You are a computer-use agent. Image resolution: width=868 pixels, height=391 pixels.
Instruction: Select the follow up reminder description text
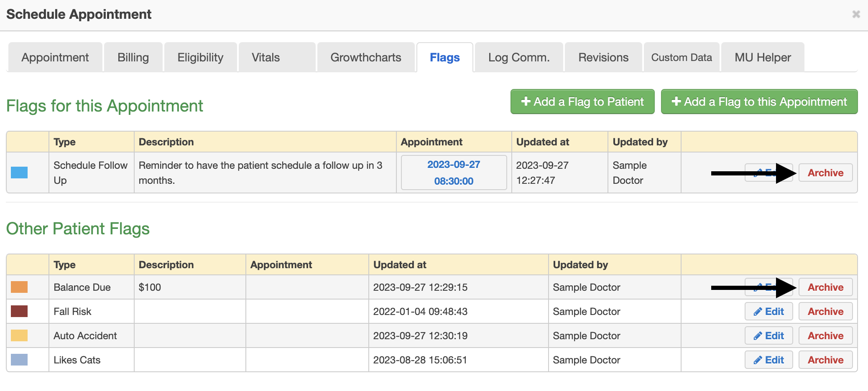coord(260,173)
